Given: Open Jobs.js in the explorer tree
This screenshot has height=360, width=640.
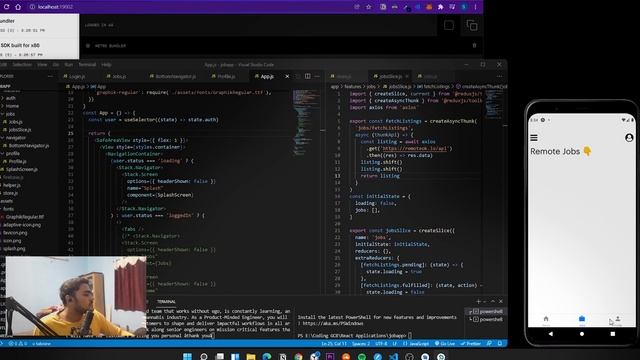Looking at the screenshot, I should (16, 122).
